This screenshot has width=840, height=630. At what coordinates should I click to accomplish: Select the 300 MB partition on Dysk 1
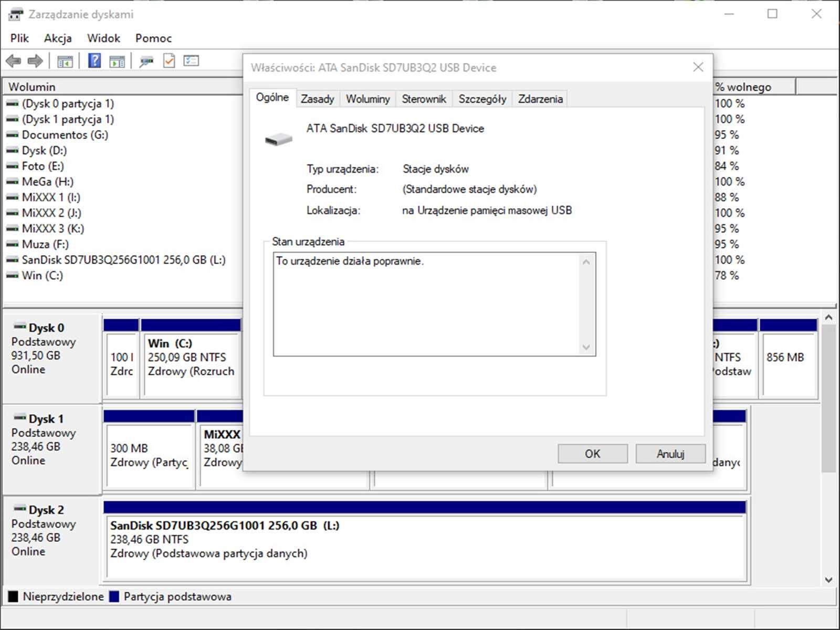(149, 449)
